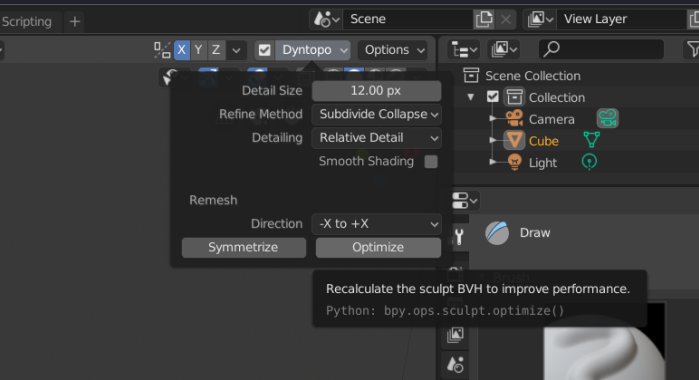Viewport: 699px width, 380px height.
Task: Delete the scene with X icon
Action: tap(506, 19)
